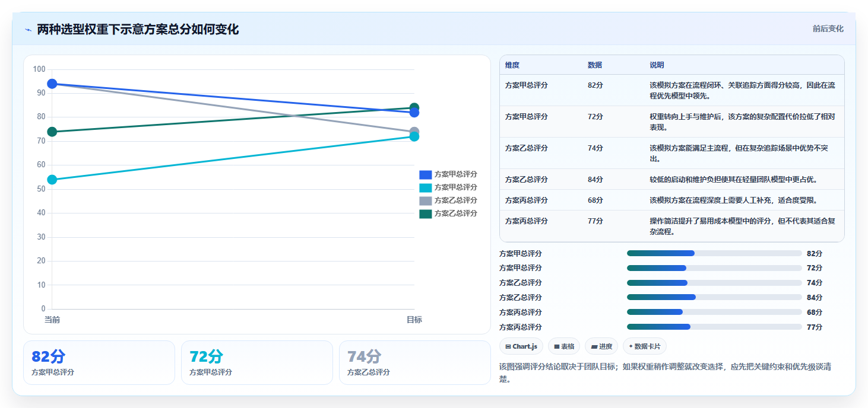Open the gray 74分 summary card

[415, 362]
